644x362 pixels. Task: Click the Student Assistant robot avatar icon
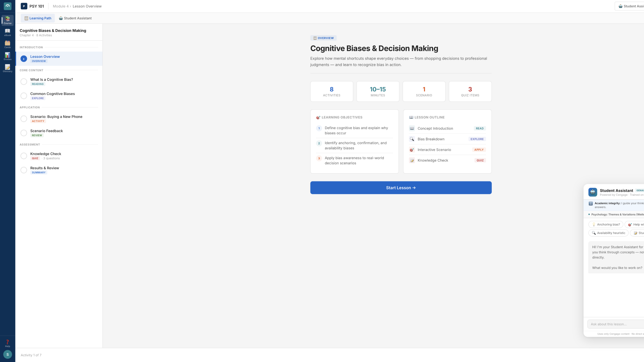(x=593, y=192)
